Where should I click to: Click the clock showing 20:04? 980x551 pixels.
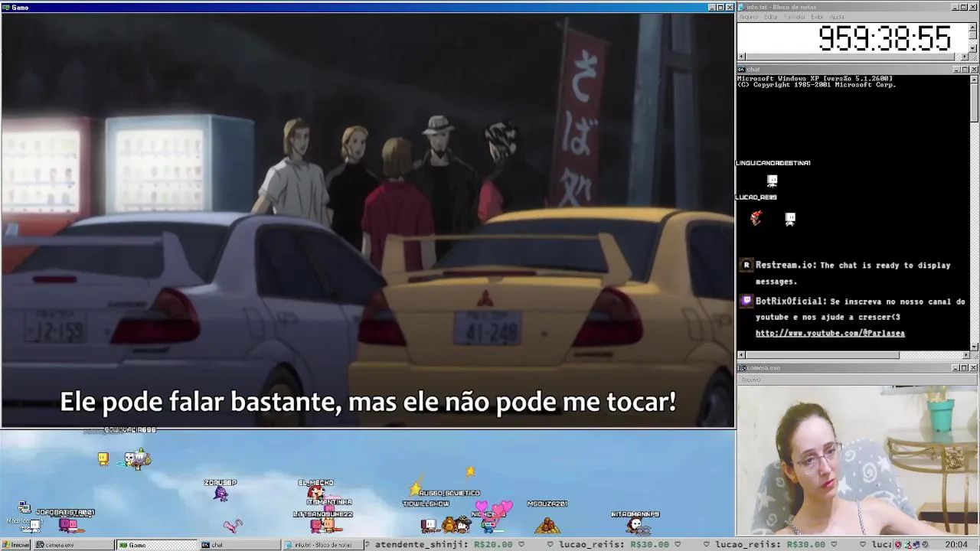pyautogui.click(x=955, y=545)
